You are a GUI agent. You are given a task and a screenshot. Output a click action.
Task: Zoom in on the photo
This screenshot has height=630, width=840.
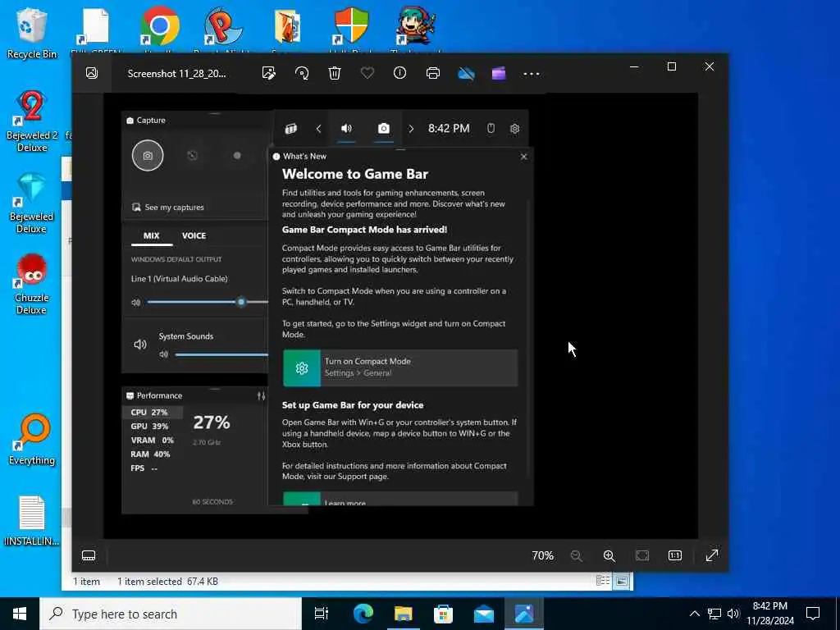(609, 555)
